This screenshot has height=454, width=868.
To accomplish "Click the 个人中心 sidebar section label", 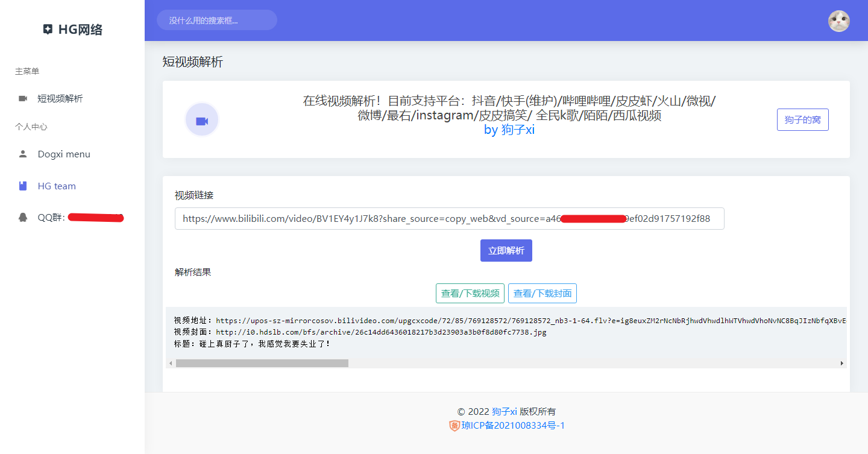I will point(31,127).
